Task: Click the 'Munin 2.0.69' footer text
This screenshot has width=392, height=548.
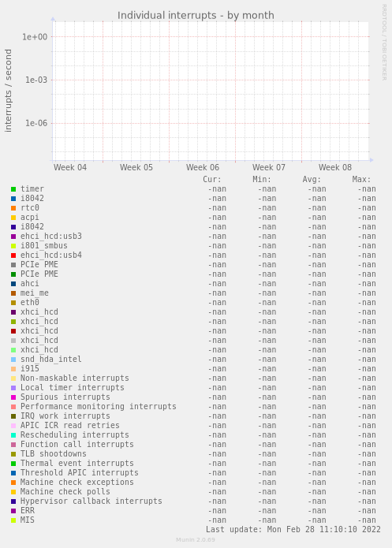Action: coord(196,539)
